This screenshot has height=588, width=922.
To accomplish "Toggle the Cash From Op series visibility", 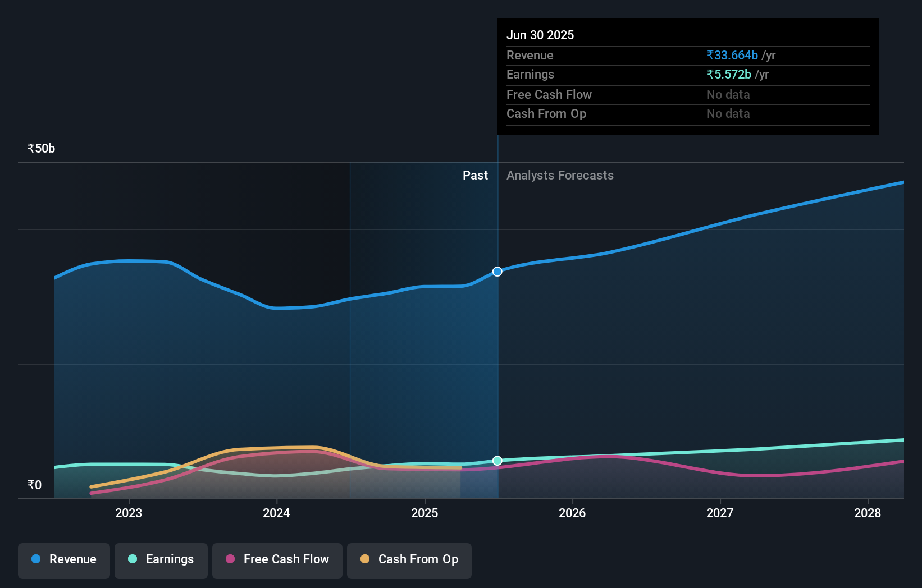I will (x=409, y=561).
